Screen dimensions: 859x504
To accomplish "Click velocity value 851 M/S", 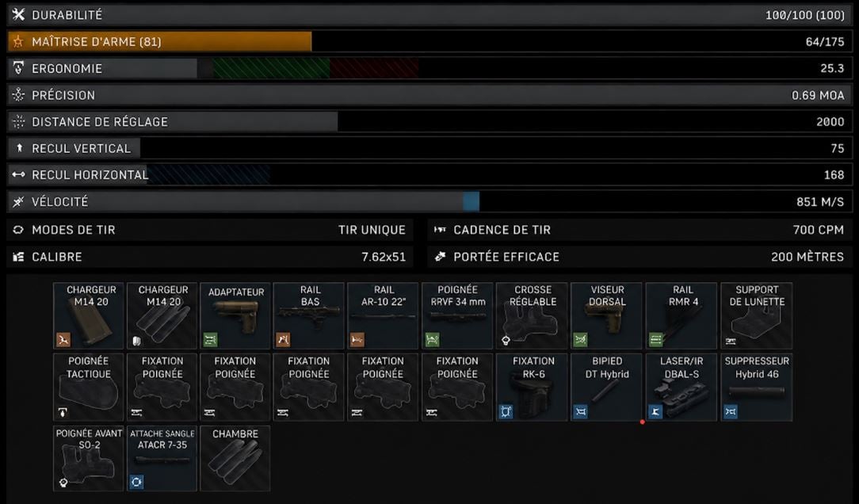I will [x=820, y=202].
